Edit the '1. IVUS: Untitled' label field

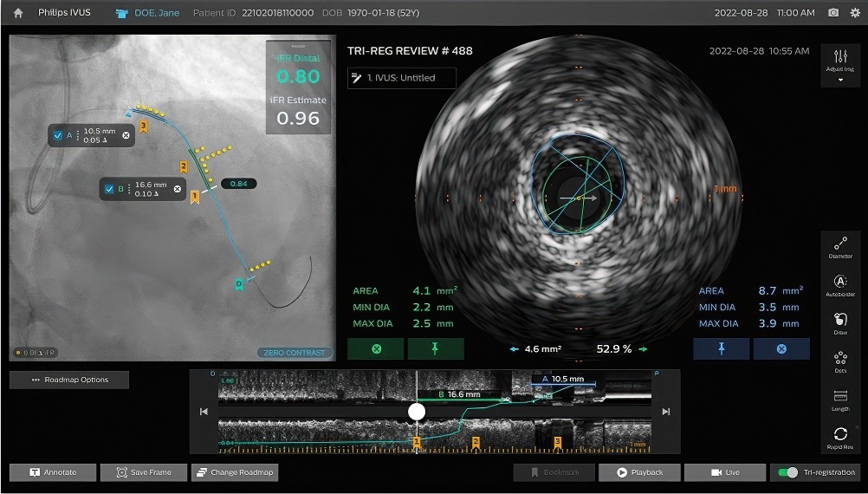click(x=402, y=78)
